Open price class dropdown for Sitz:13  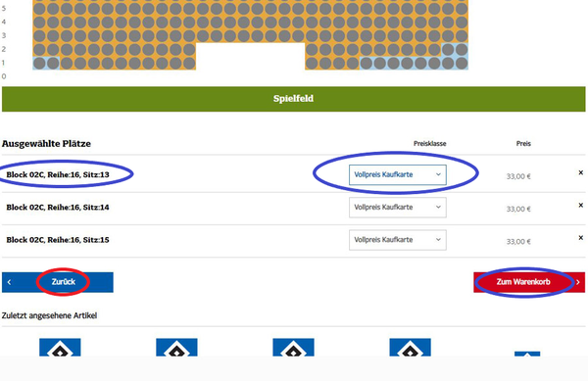398,174
